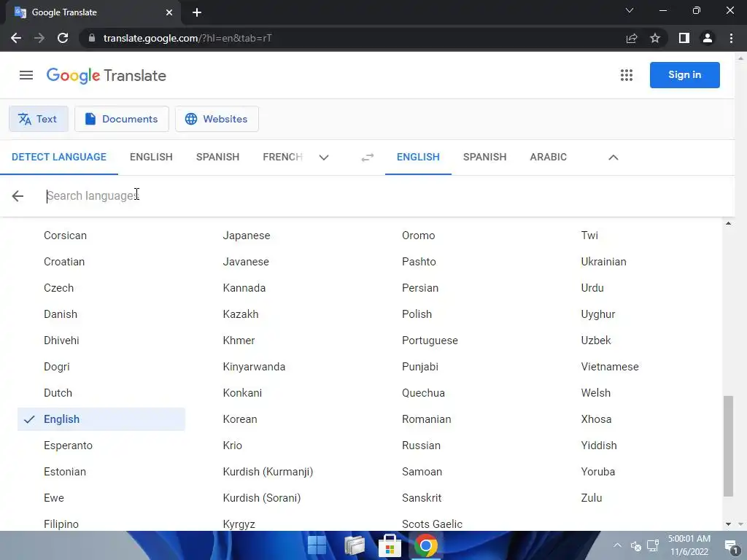Screen dimensions: 747x560
Task: Select Vietnamese from the list
Action: 610,367
